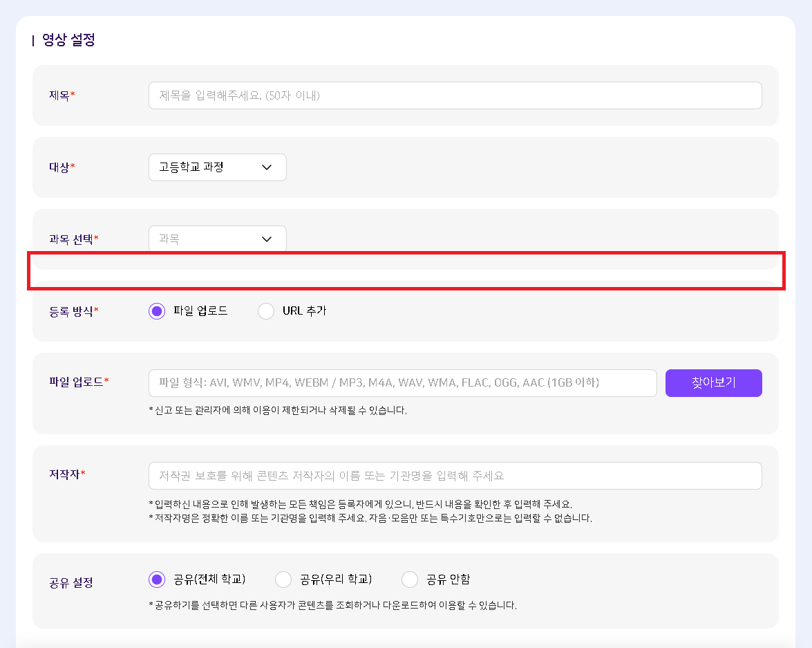812x648 pixels.
Task: Click the 저작자 field label
Action: click(65, 474)
